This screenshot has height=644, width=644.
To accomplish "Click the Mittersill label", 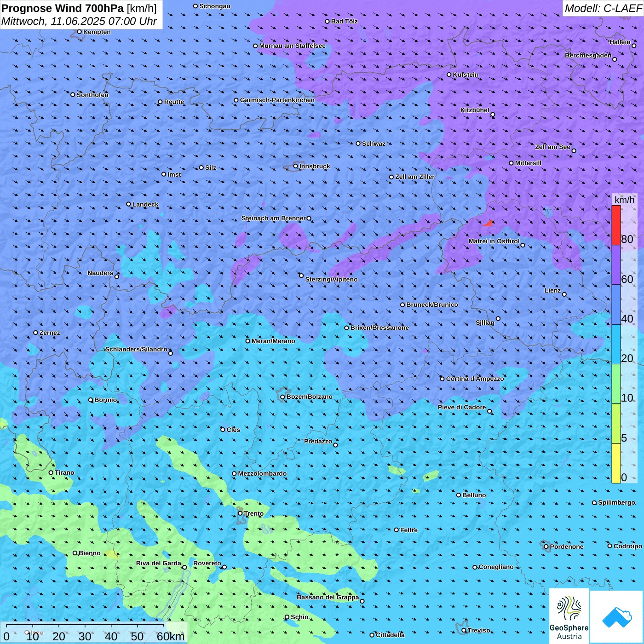I will click(x=528, y=163).
